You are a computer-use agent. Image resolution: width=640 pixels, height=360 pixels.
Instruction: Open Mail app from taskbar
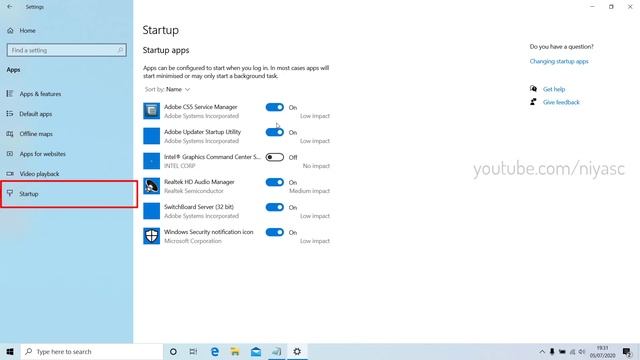256,351
